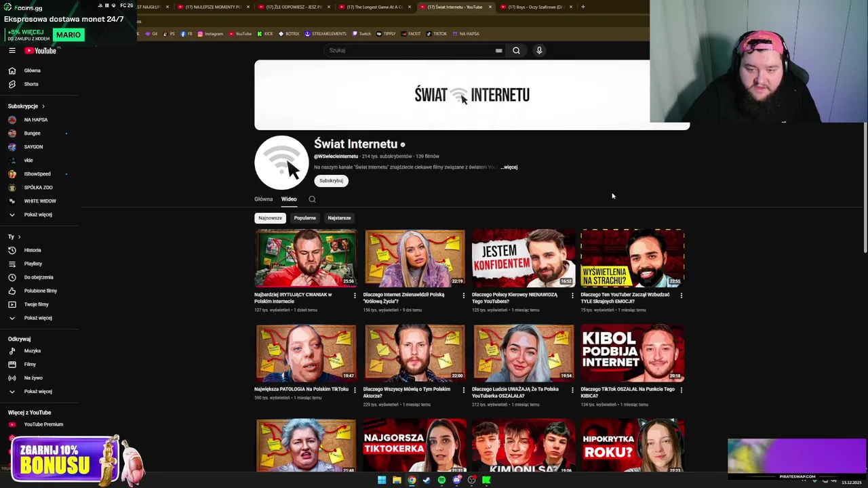Select the channel Wideo tab
The image size is (868, 488).
(289, 199)
